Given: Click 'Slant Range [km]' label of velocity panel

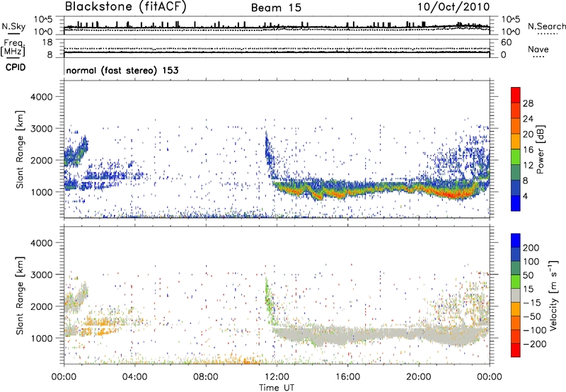Looking at the screenshot, I should coord(20,296).
